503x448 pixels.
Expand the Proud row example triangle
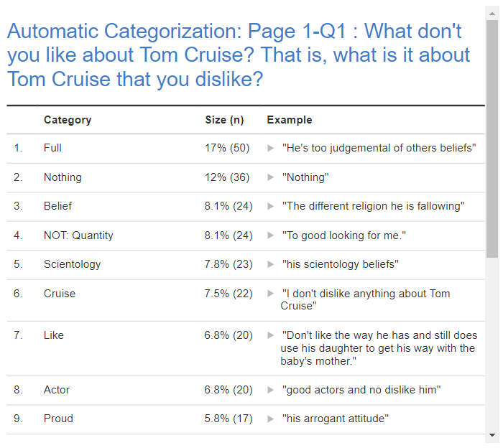271,419
